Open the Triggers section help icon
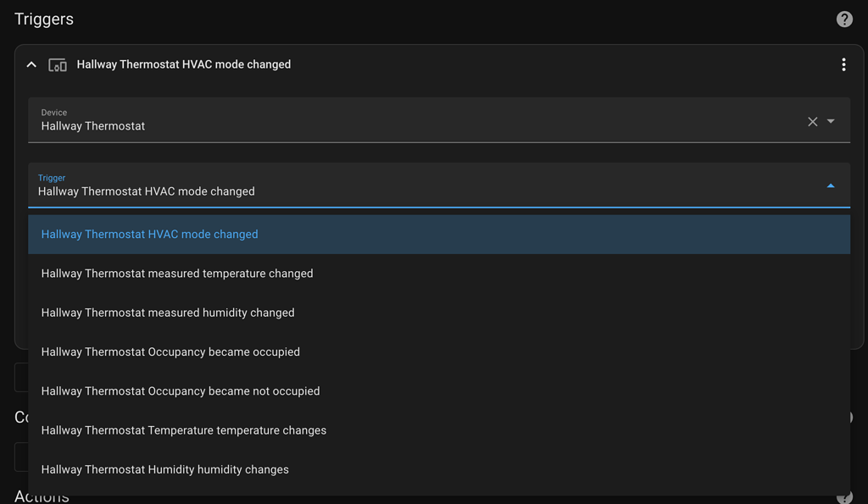The width and height of the screenshot is (868, 504). point(844,19)
